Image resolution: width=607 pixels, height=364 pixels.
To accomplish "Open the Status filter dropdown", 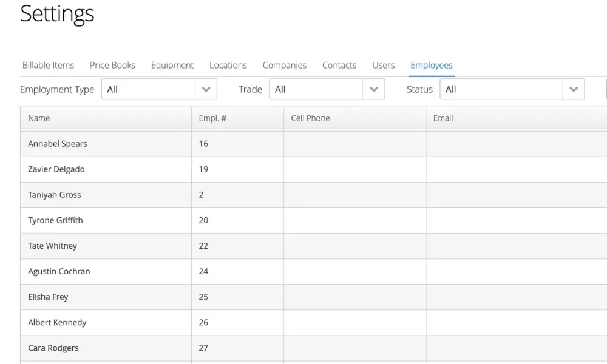I will (512, 89).
